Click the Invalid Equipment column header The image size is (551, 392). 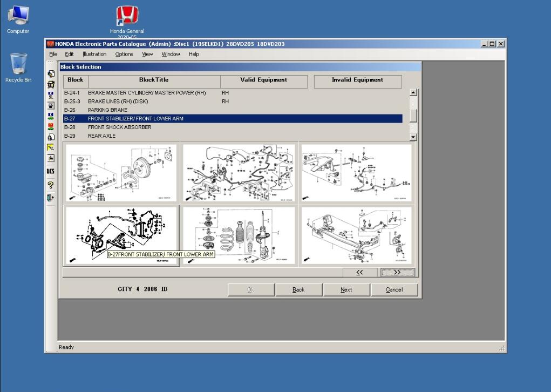[x=358, y=81]
